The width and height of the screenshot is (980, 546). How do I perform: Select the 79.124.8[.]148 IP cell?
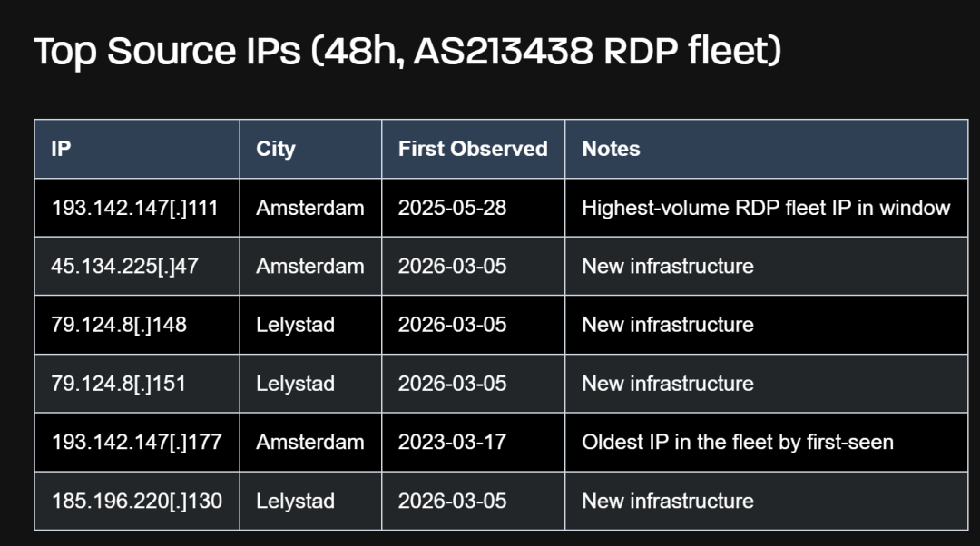click(x=119, y=325)
